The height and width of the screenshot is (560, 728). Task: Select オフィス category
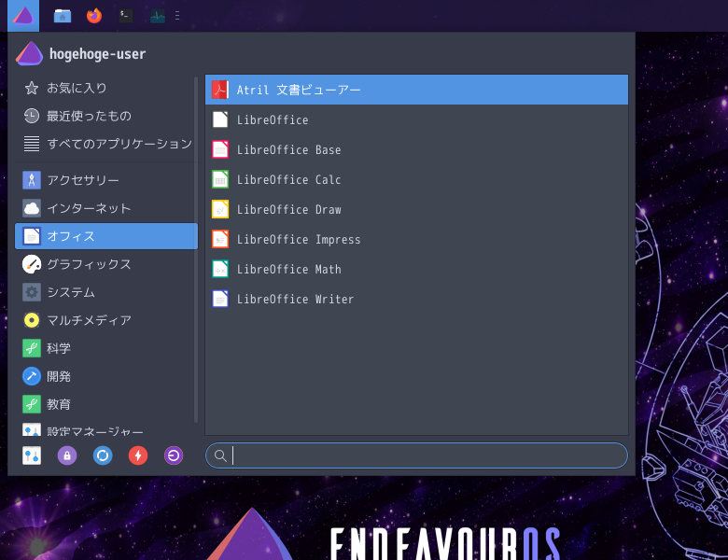106,236
